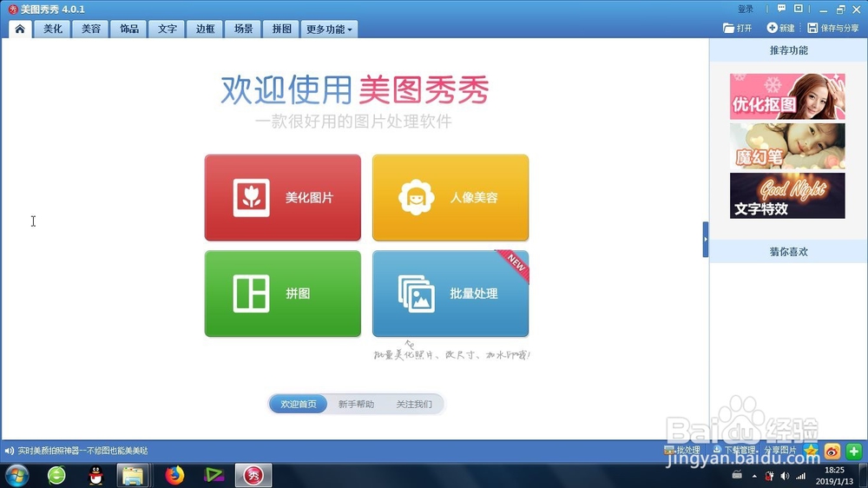Open the feedback speech bubble icon
The height and width of the screenshot is (488, 868).
(x=781, y=9)
